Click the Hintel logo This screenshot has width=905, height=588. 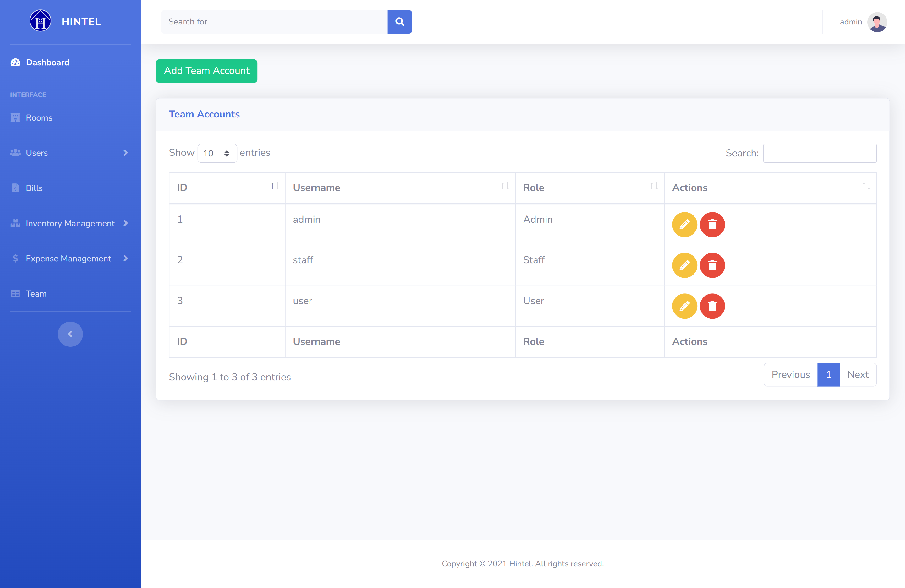[x=40, y=21]
